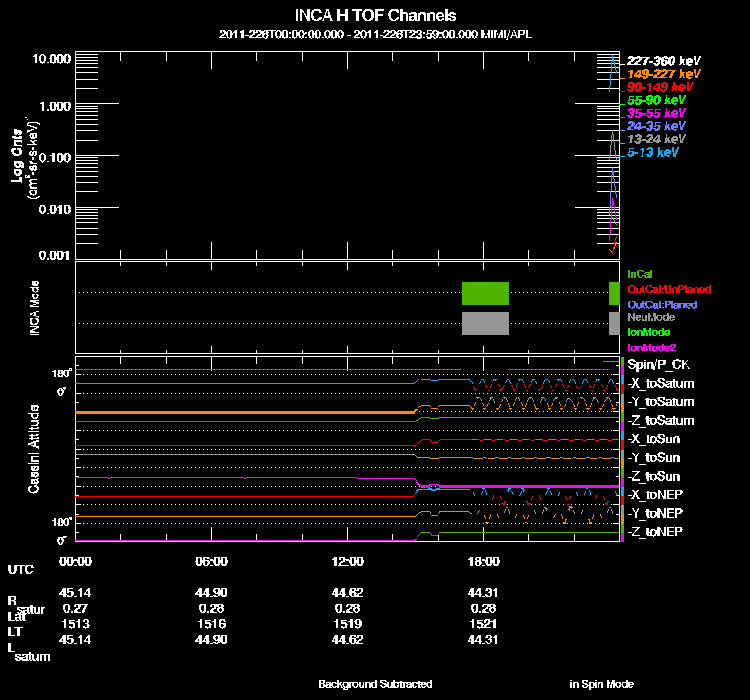Click the 12:00 UTC time axis label
Viewport: 750px width, 700px height.
pos(347,561)
